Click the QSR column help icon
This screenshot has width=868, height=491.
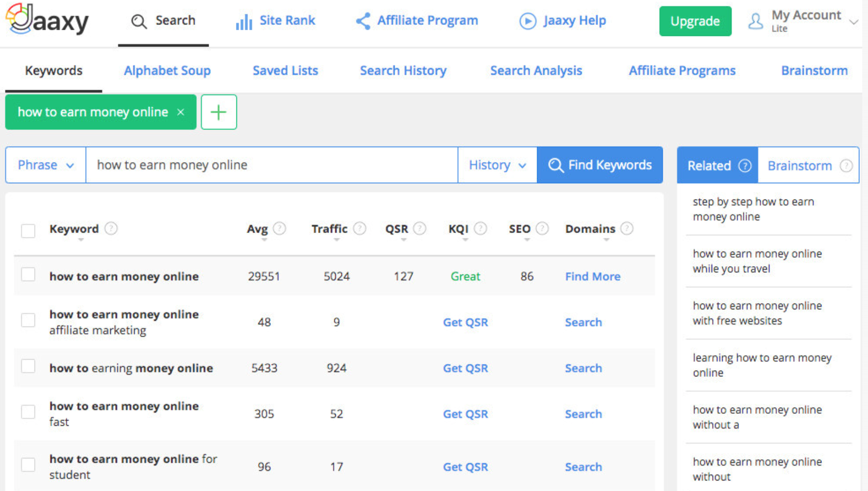(x=420, y=229)
